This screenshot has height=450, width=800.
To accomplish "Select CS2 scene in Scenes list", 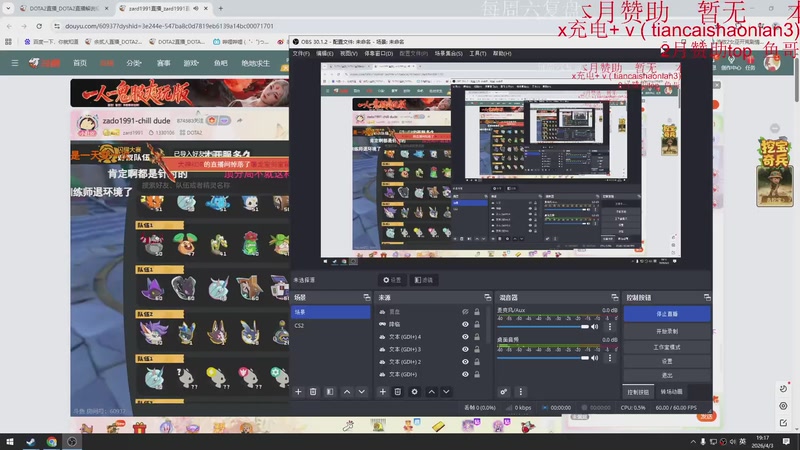I will pos(331,326).
